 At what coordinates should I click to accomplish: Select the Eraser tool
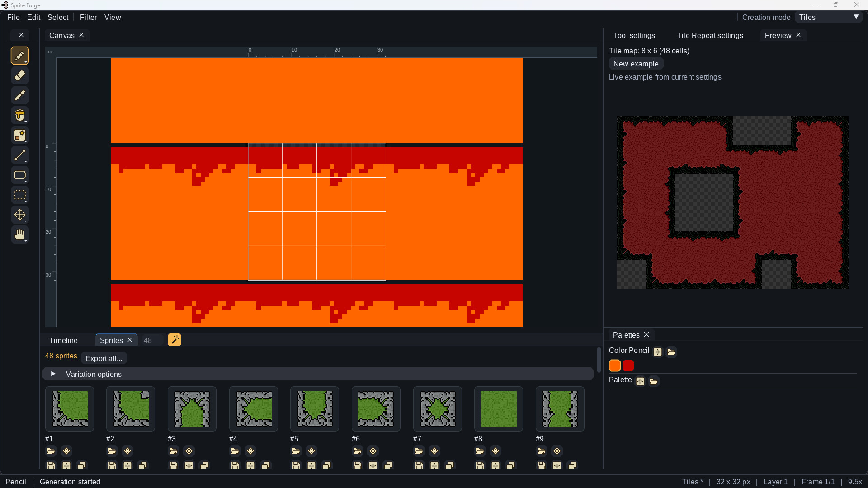tap(20, 76)
